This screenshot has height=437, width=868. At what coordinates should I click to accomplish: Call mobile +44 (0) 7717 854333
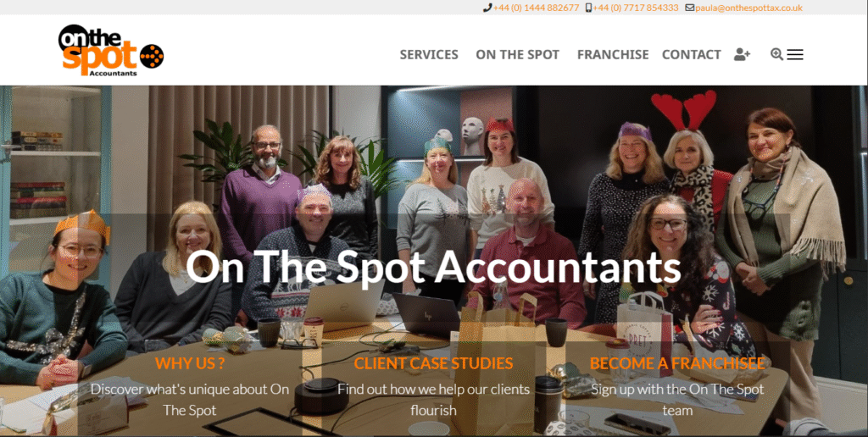click(x=636, y=8)
